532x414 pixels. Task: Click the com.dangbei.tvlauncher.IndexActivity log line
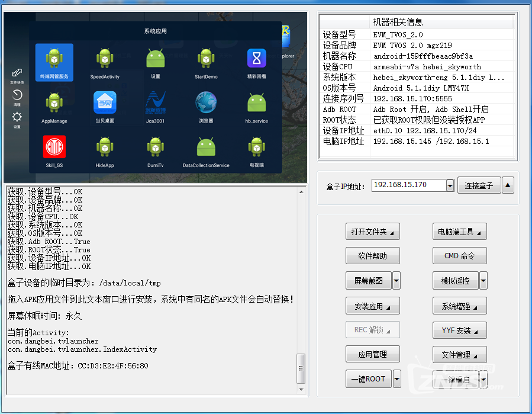coord(82,349)
